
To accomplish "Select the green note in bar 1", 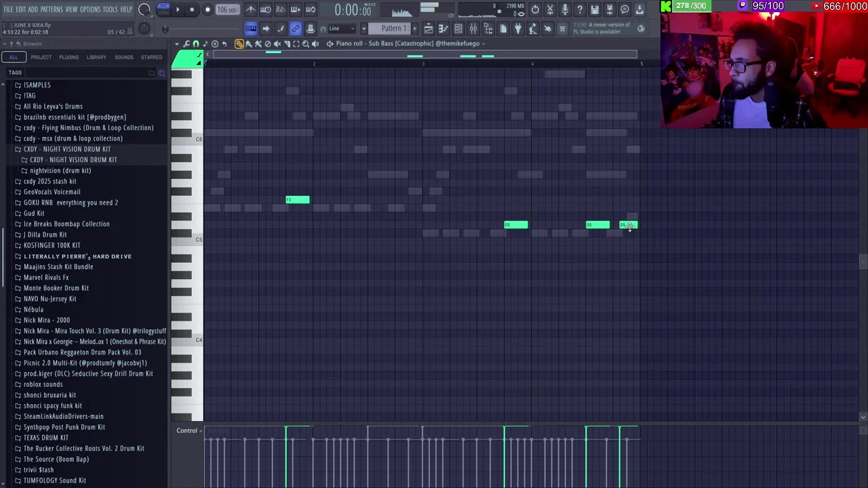I will click(298, 199).
